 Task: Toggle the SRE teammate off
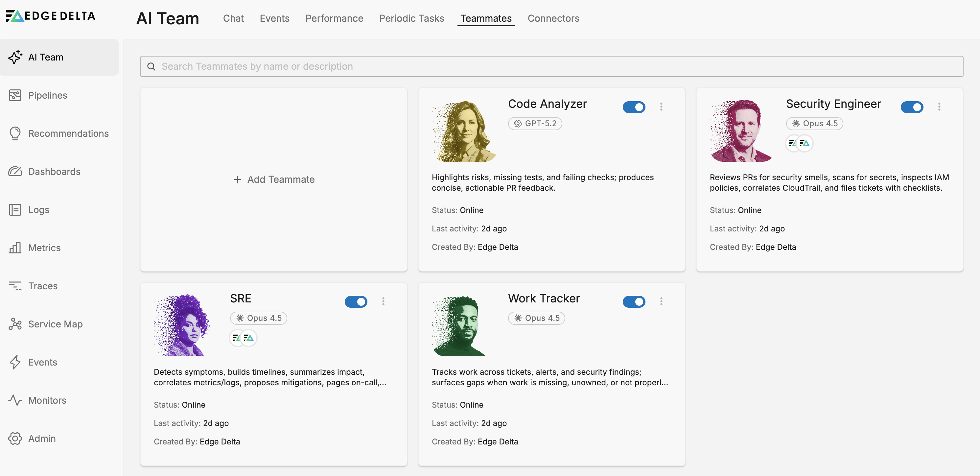356,302
